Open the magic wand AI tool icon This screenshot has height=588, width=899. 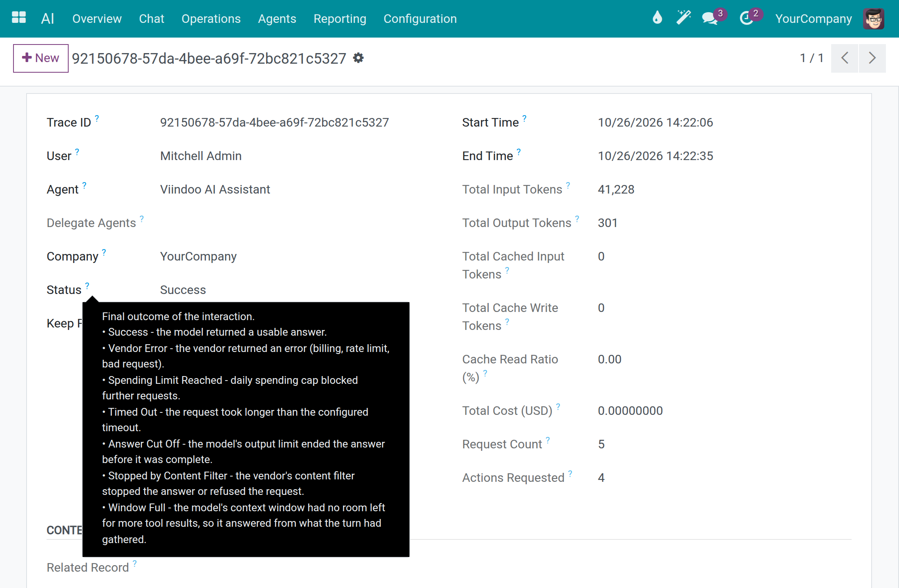pyautogui.click(x=683, y=18)
